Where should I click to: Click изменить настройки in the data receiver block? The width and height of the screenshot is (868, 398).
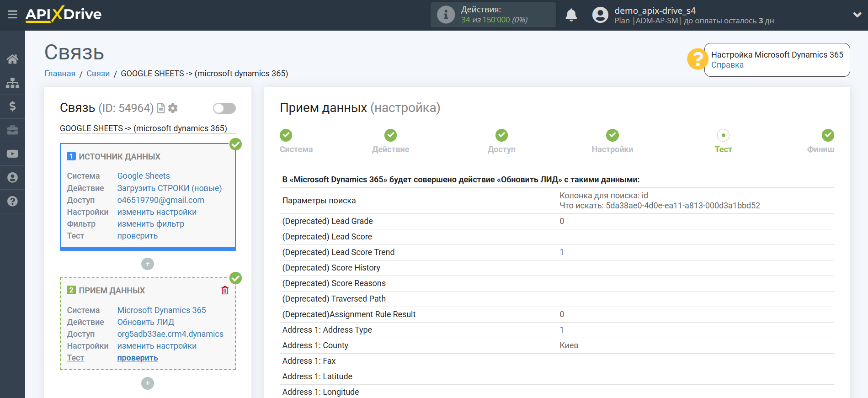(x=157, y=346)
